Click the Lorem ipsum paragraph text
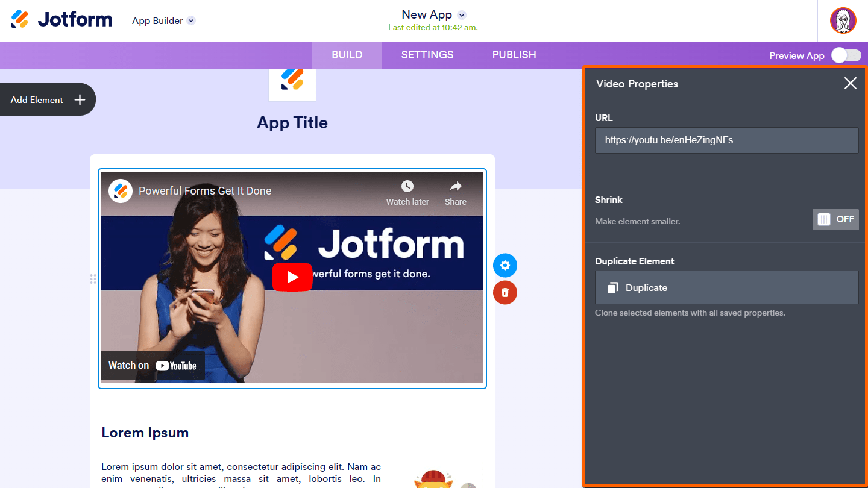Image resolution: width=868 pixels, height=488 pixels. click(241, 474)
